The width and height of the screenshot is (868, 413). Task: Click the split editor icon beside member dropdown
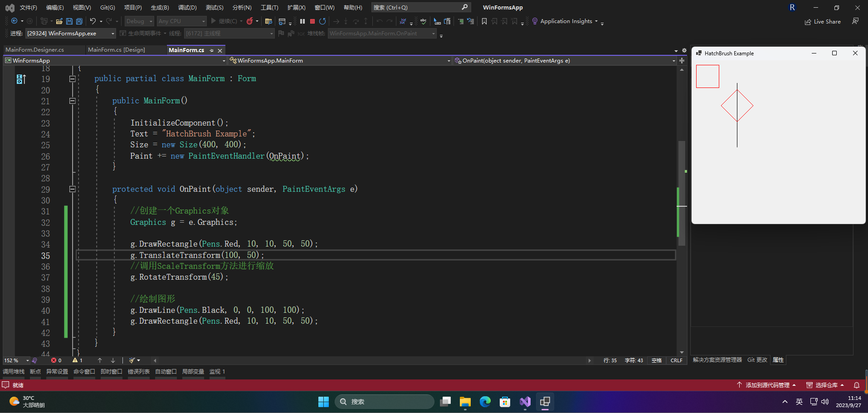(x=682, y=60)
